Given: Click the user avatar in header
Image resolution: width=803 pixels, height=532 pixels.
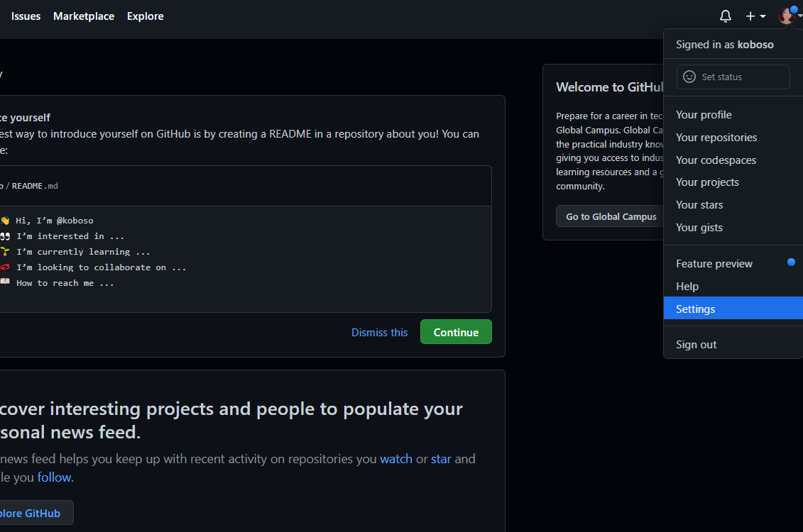Looking at the screenshot, I should pyautogui.click(x=786, y=16).
